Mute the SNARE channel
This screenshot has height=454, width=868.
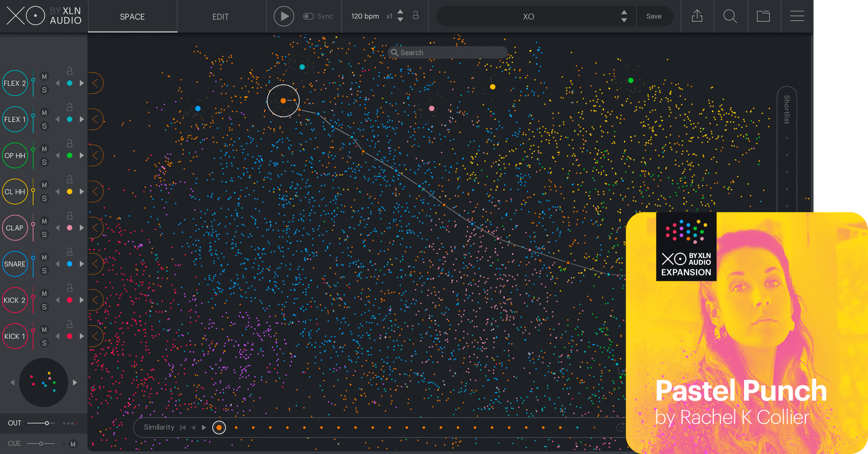click(x=44, y=257)
